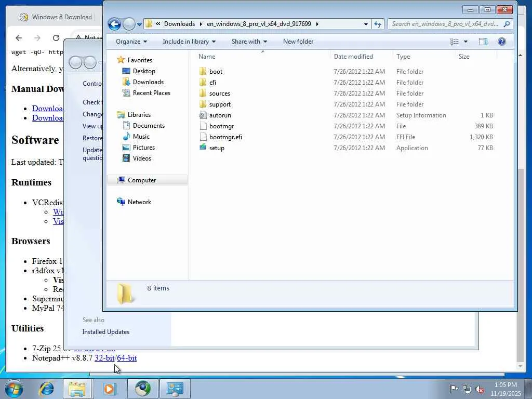Open the address bar history dropdown

pyautogui.click(x=366, y=24)
